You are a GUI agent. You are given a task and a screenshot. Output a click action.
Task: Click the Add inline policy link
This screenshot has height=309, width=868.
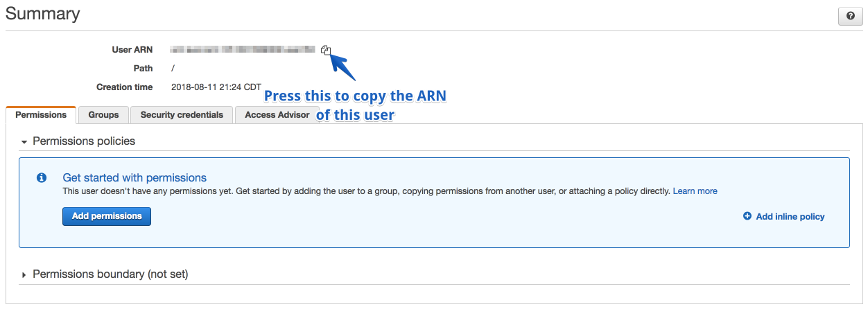coord(790,216)
